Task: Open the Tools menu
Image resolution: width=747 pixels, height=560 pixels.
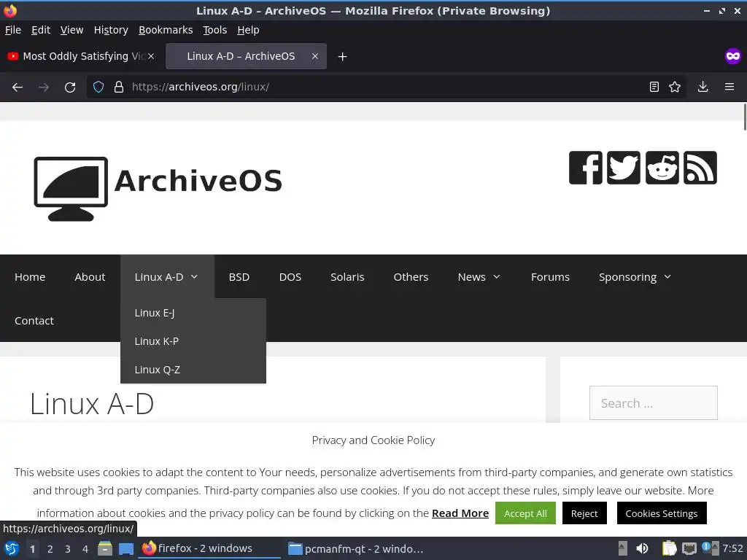Action: 215,30
